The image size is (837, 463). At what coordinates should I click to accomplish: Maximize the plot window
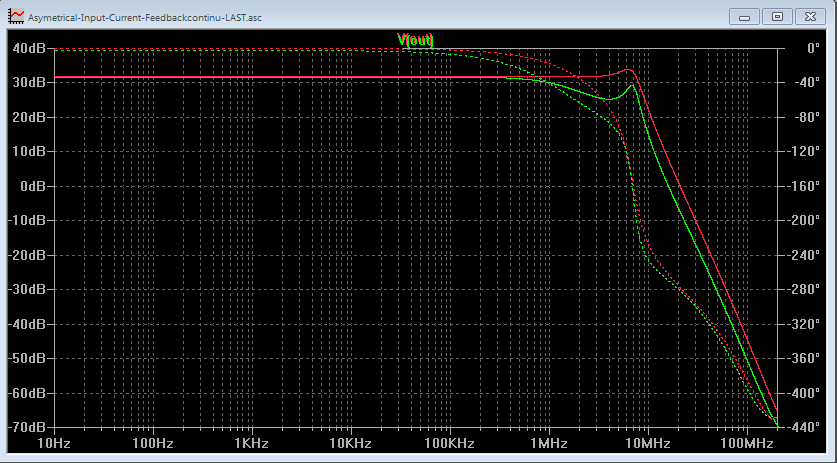pos(777,17)
